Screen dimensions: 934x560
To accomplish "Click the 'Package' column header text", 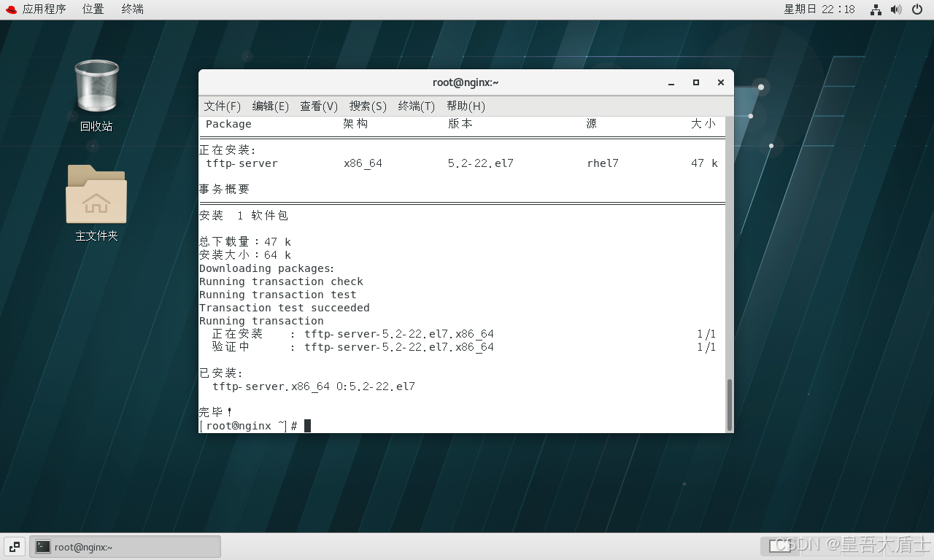I will [228, 124].
